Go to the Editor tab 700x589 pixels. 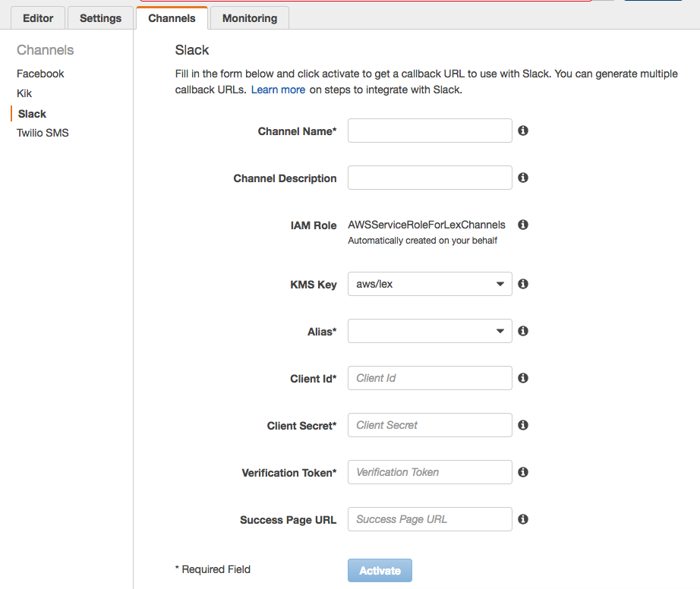click(x=38, y=18)
